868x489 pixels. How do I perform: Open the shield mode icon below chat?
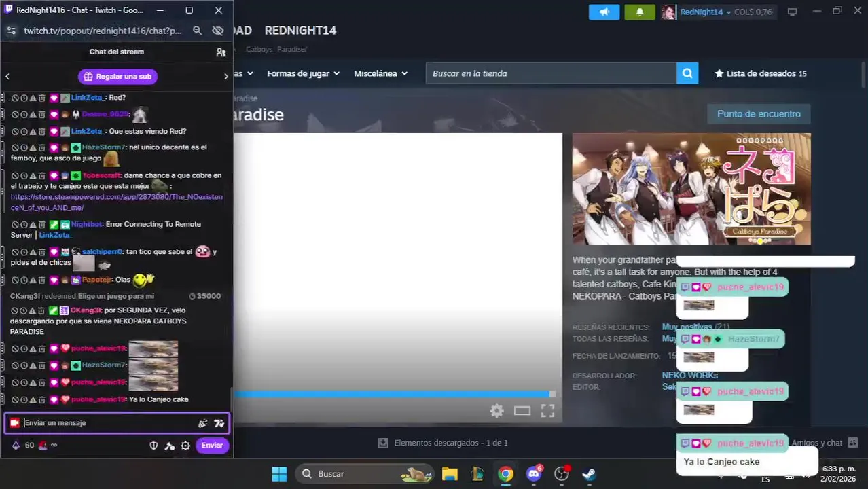153,446
